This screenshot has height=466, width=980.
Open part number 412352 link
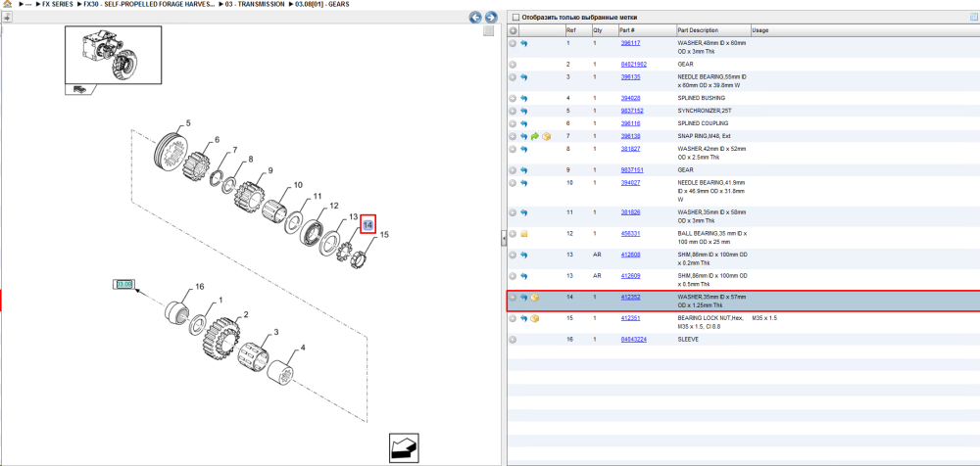[x=630, y=298]
